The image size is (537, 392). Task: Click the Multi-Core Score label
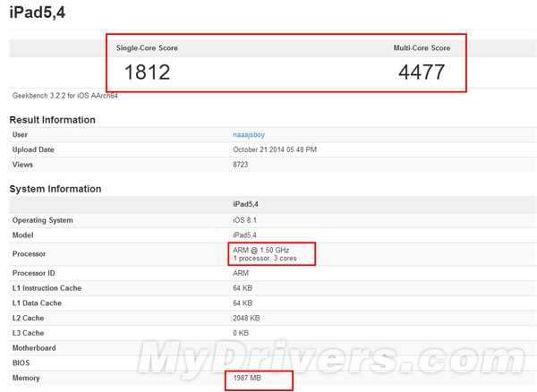coord(422,48)
